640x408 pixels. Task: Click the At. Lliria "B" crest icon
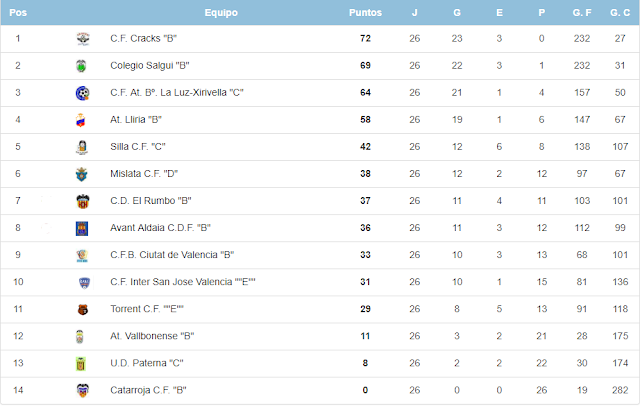point(81,120)
